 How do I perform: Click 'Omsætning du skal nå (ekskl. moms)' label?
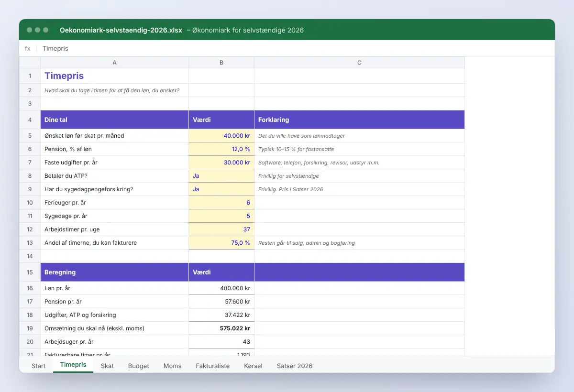pos(94,328)
